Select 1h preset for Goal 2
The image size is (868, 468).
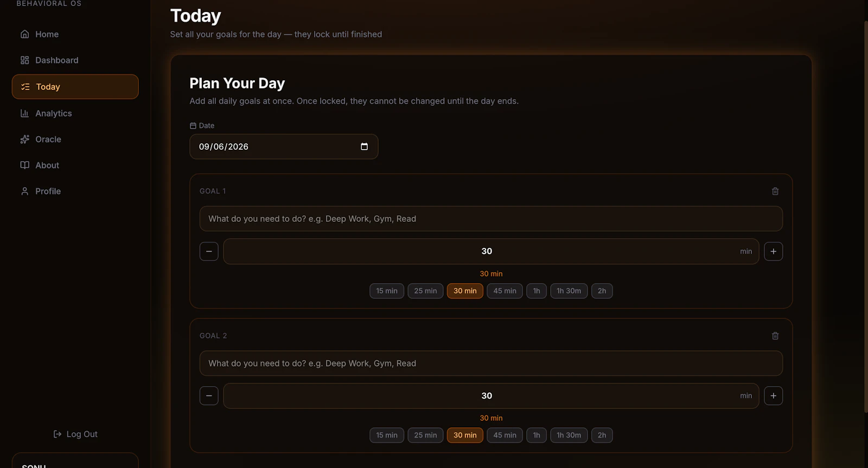tap(537, 435)
